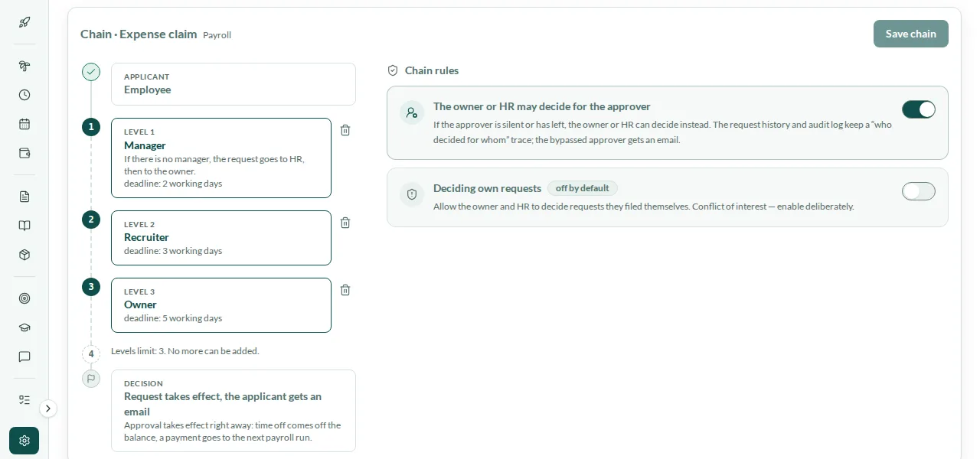The width and height of the screenshot is (980, 459).
Task: Select the Level 1 Manager card
Action: pos(221,158)
